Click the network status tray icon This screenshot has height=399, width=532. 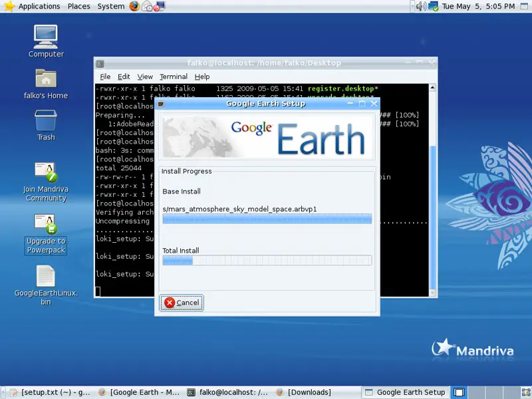point(434,6)
